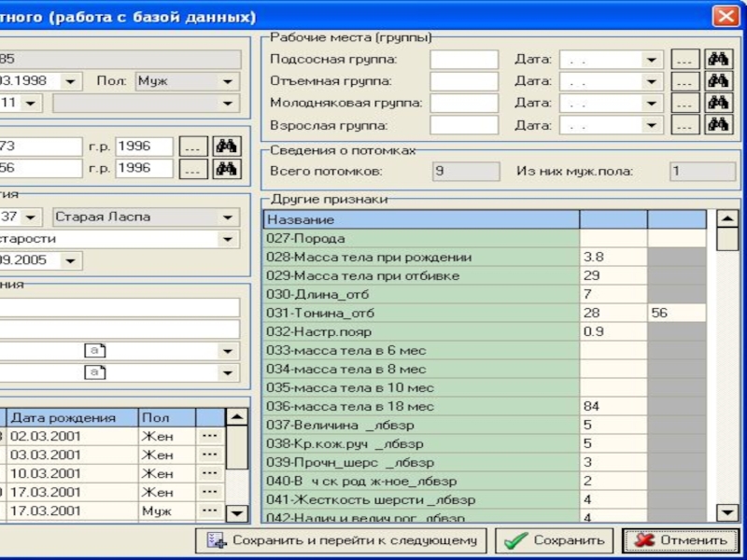This screenshot has height=560, width=747.
Task: Click binoculars icon next to first г.р. 1996
Action: (227, 147)
